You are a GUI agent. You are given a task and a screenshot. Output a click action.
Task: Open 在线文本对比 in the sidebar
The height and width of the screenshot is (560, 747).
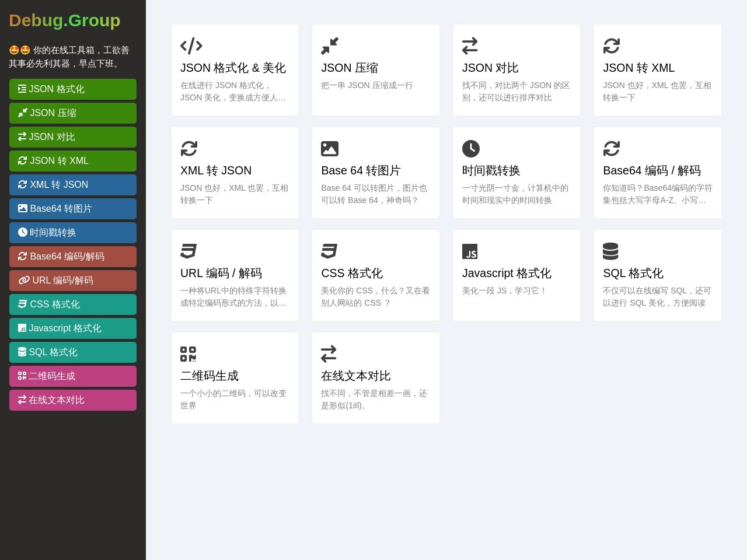[73, 400]
